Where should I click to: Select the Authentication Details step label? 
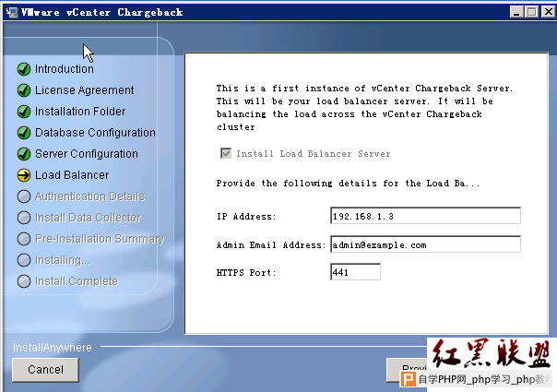(x=89, y=196)
